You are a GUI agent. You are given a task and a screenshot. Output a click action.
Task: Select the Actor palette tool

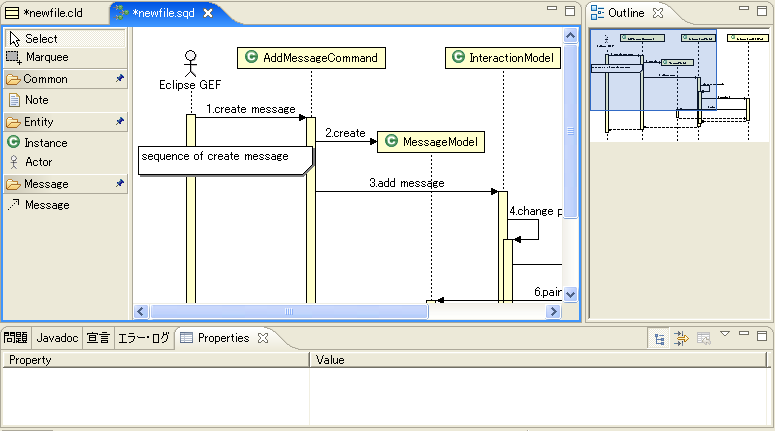(x=65, y=162)
